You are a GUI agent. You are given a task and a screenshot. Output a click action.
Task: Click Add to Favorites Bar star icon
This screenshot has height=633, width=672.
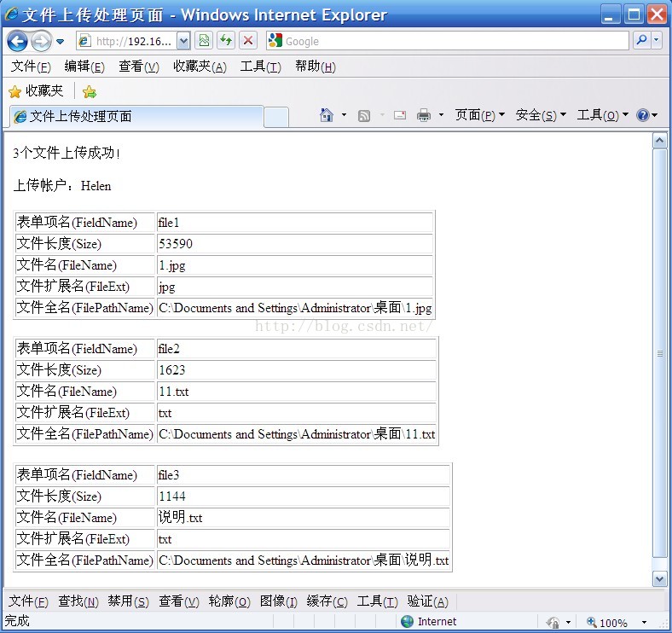point(90,91)
